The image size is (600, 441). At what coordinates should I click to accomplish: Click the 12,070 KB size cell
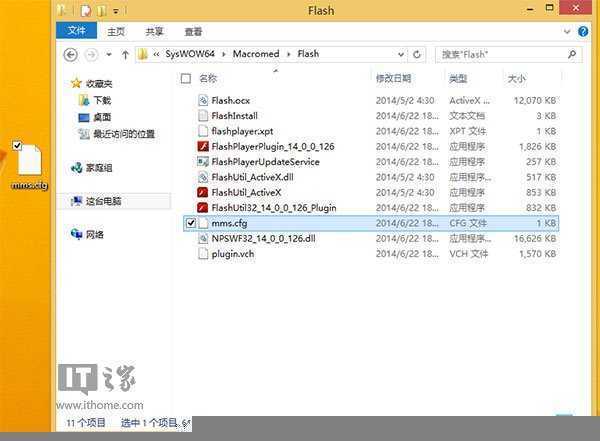point(535,101)
